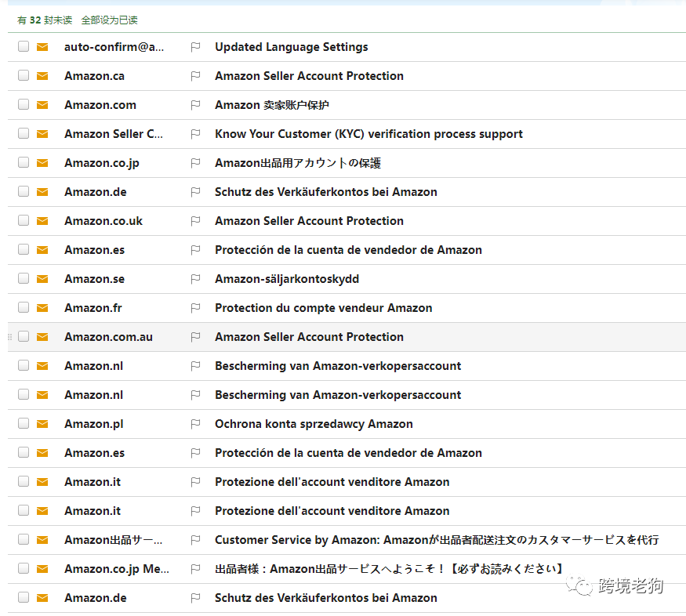686x616 pixels.
Task: Check the box for Amazon.com email
Action: click(x=24, y=104)
